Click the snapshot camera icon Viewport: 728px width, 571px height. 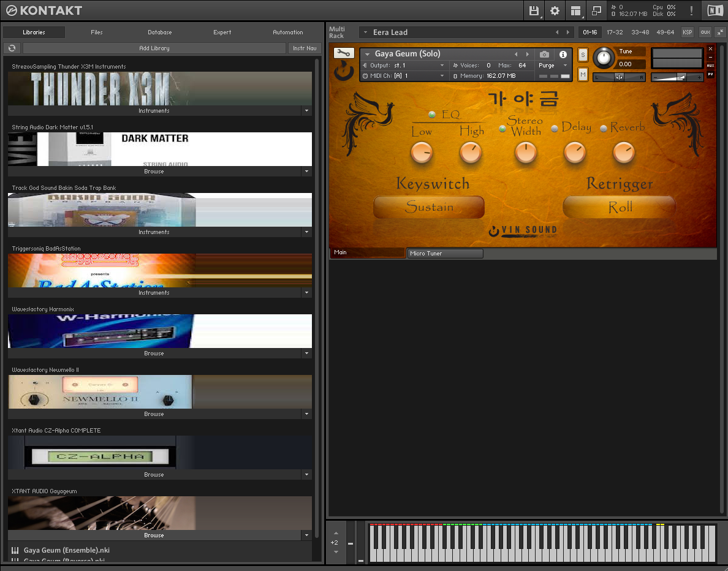[x=545, y=55]
